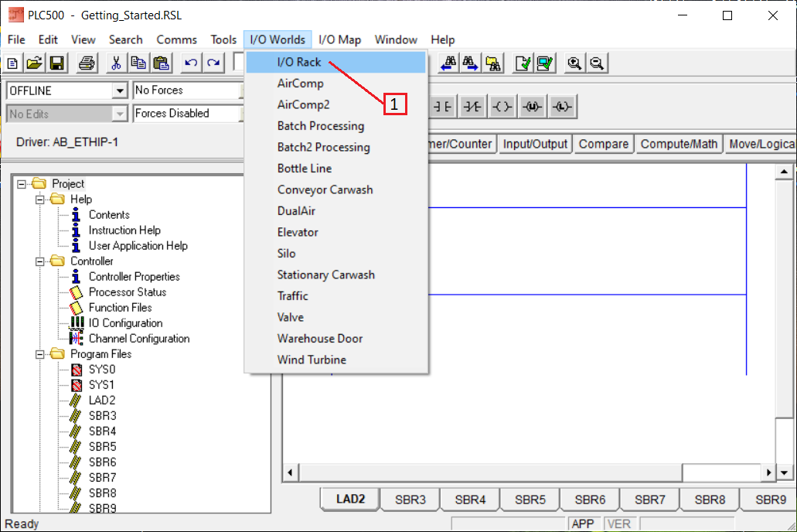Redo the last action
797x532 pixels.
tap(213, 63)
